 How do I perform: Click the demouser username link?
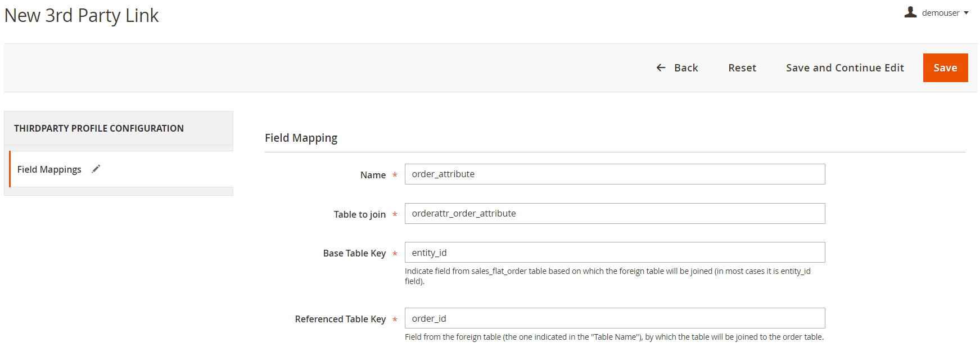point(941,13)
